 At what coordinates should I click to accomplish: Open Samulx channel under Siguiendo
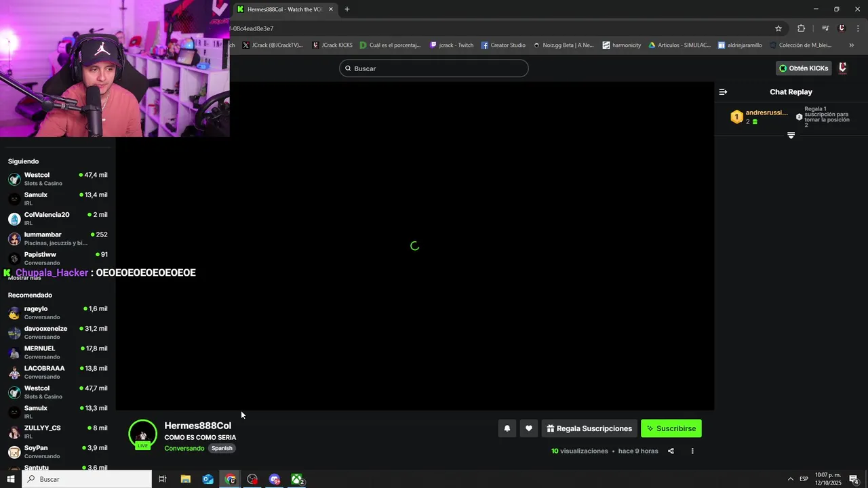58,199
